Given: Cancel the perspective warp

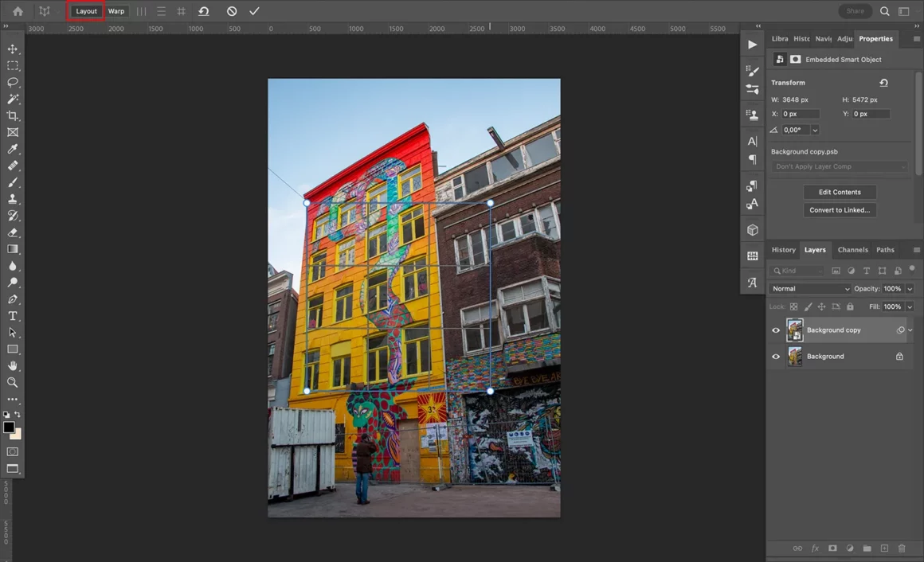Looking at the screenshot, I should pos(232,11).
